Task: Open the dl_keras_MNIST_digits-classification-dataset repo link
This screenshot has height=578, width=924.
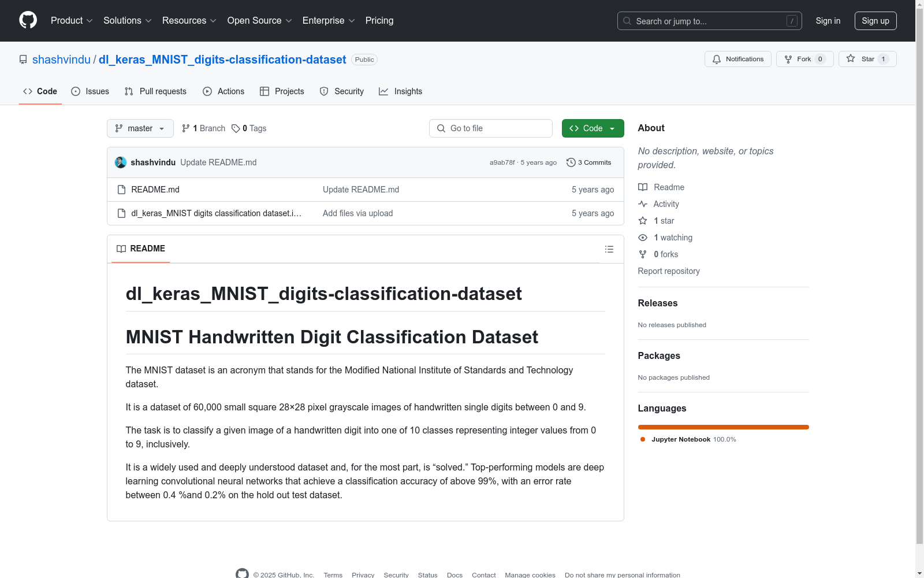Action: (222, 60)
